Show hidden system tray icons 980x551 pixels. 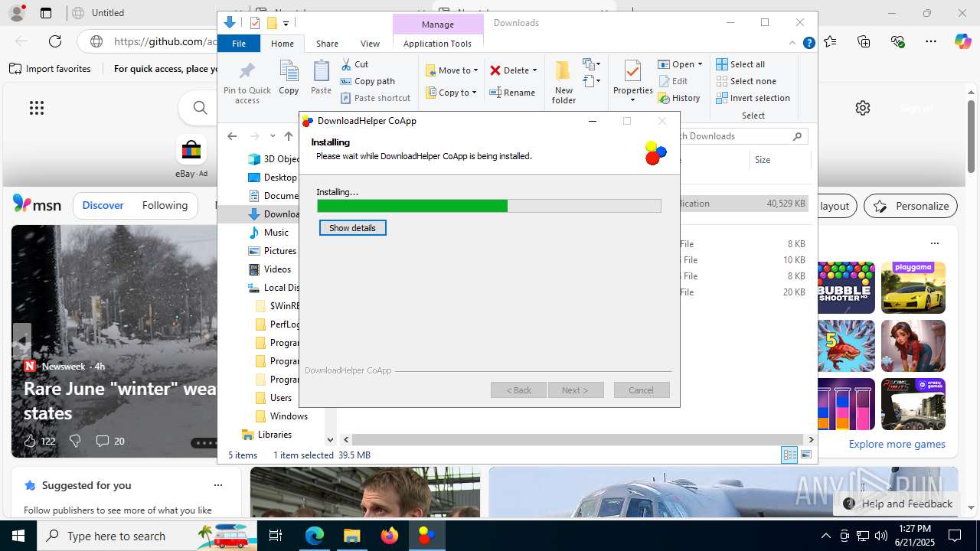825,536
